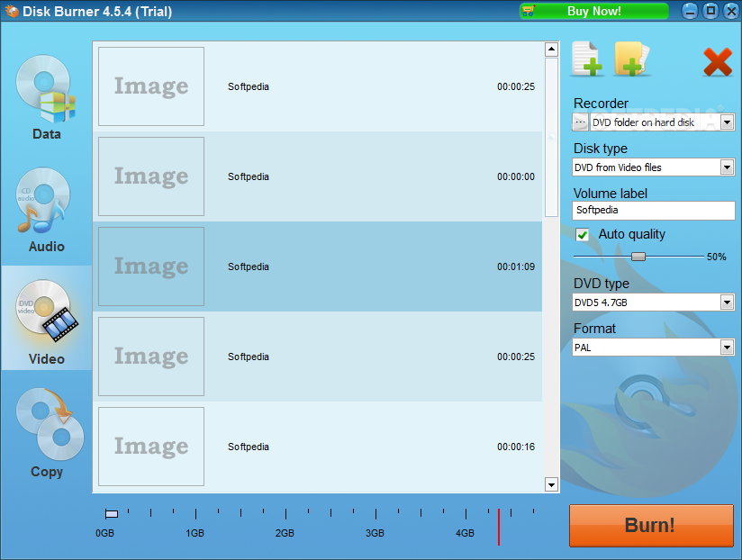
Task: Click the 50% quality value
Action: 717,257
